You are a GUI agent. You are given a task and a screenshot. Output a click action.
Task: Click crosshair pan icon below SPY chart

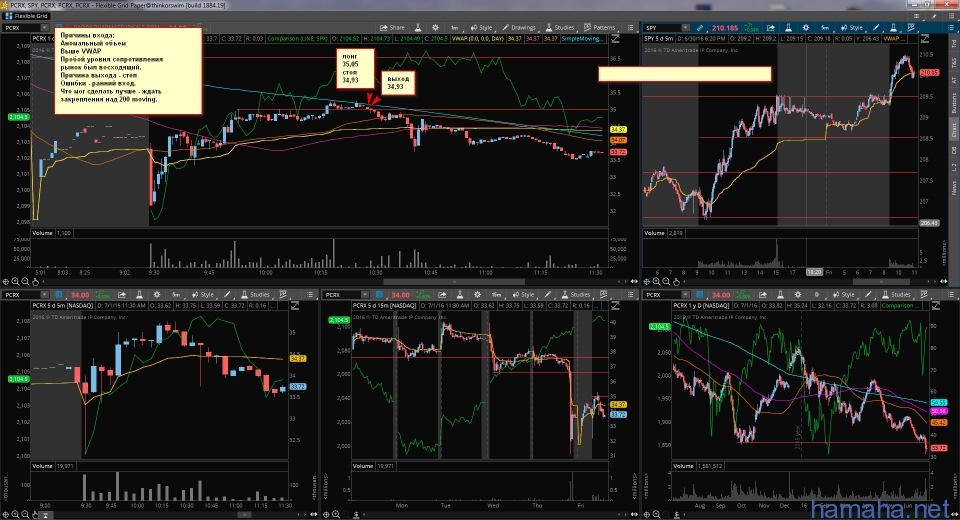tap(647, 282)
